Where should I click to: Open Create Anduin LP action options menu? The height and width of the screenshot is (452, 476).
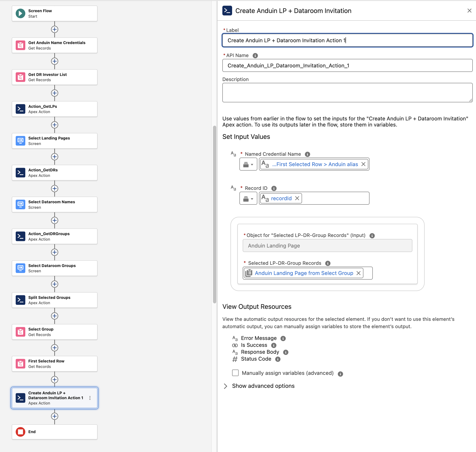coord(90,398)
